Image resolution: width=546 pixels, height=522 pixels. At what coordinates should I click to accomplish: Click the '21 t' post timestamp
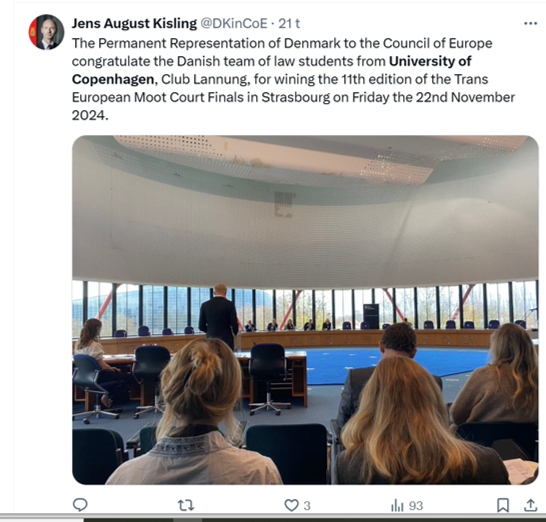[x=289, y=23]
